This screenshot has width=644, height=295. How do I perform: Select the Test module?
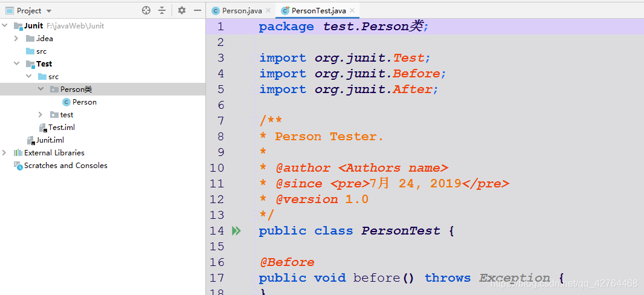(44, 63)
